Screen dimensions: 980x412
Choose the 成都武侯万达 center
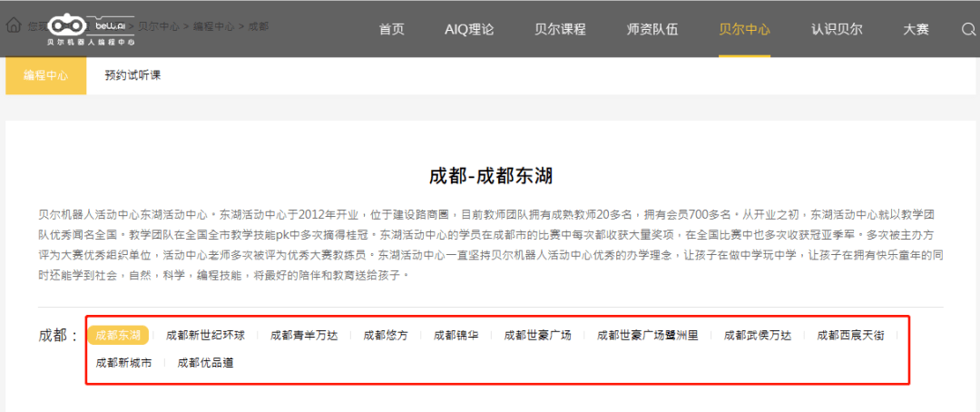point(758,336)
